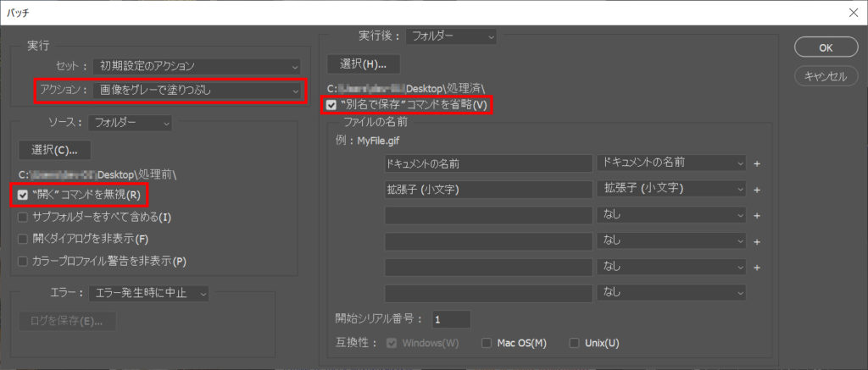Click the plus icon on the fifth file naming row

757,267
